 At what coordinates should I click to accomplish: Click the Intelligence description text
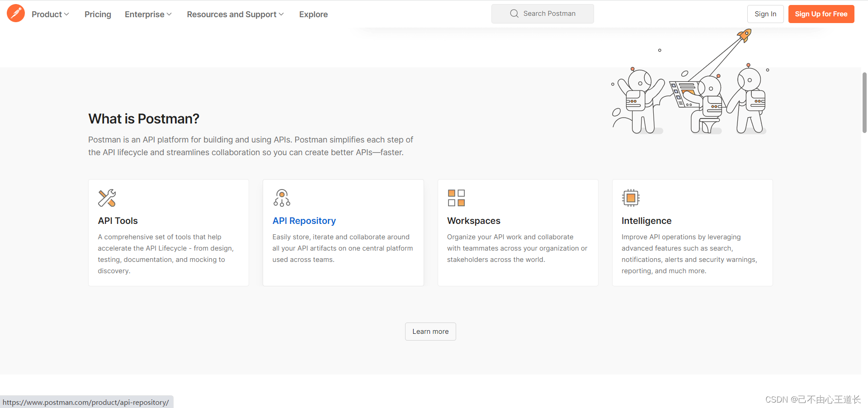pos(689,254)
